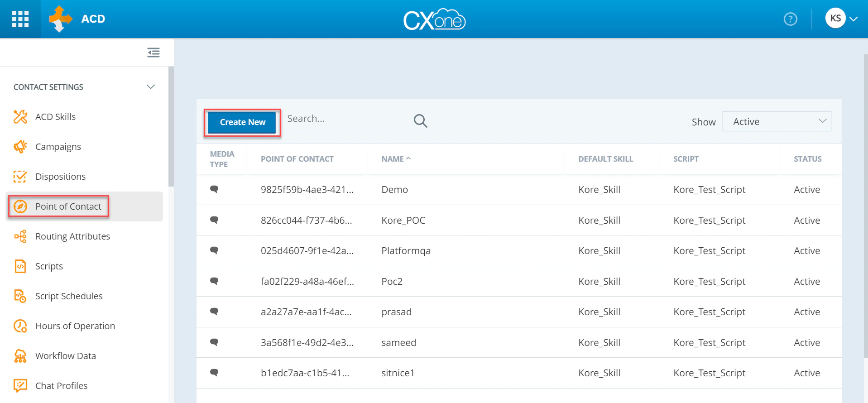This screenshot has height=403, width=868.
Task: Click point of contact ID a2a27a7e-aa1f-4ac...
Action: (306, 312)
